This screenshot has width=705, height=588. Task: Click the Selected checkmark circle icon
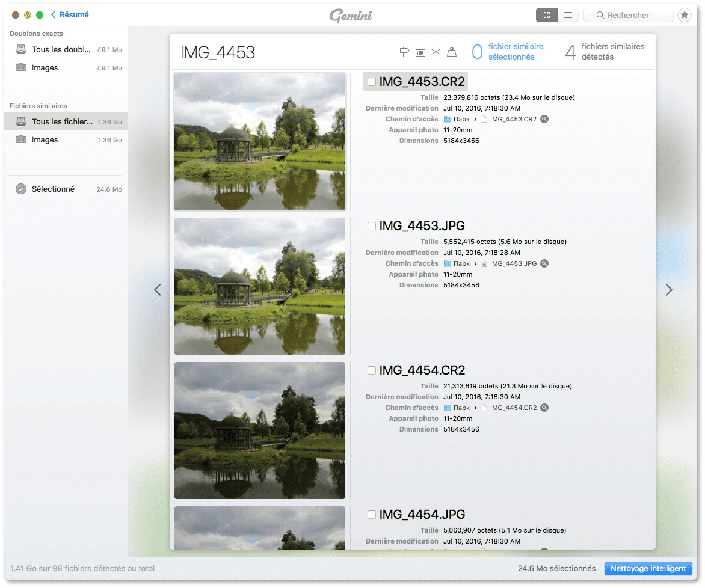click(21, 189)
